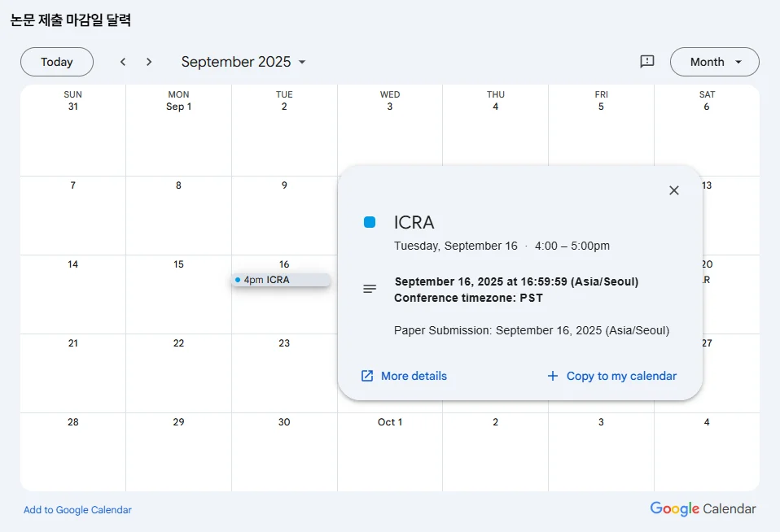Click Add to Google Calendar link
This screenshot has height=532, width=780.
click(77, 510)
